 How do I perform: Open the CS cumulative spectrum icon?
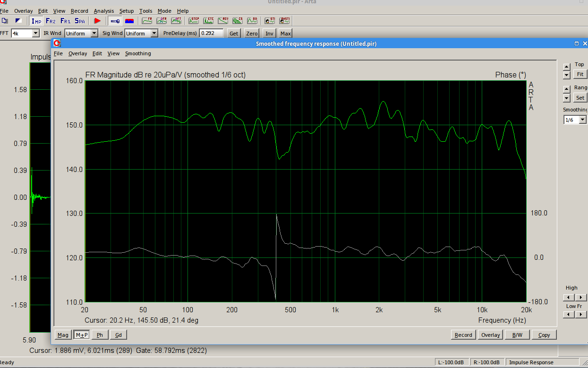pyautogui.click(x=238, y=21)
